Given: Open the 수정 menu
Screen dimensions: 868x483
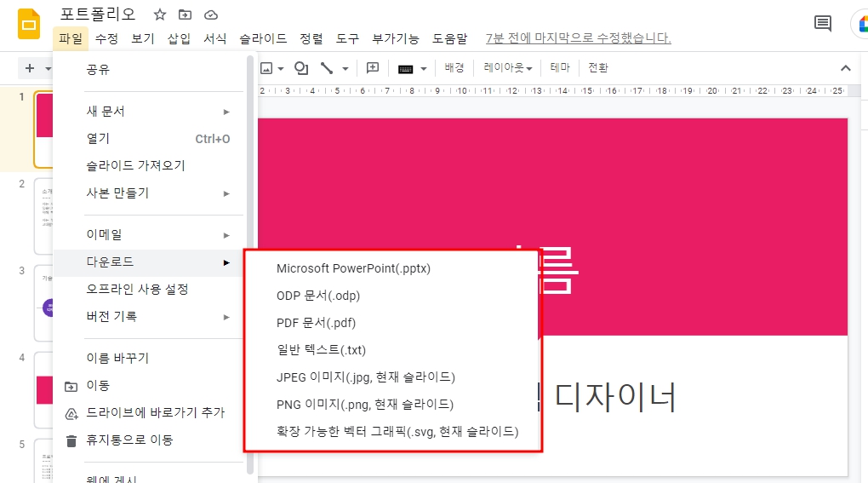Looking at the screenshot, I should [x=106, y=38].
